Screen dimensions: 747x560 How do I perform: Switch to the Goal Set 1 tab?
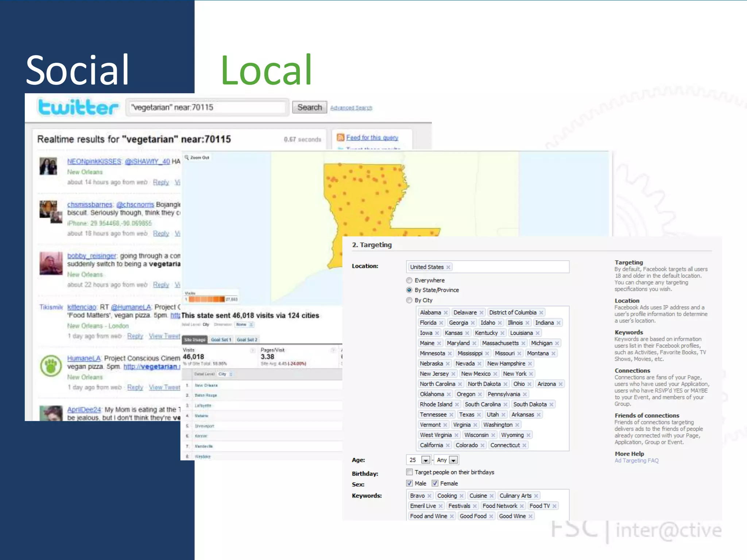[x=221, y=340]
